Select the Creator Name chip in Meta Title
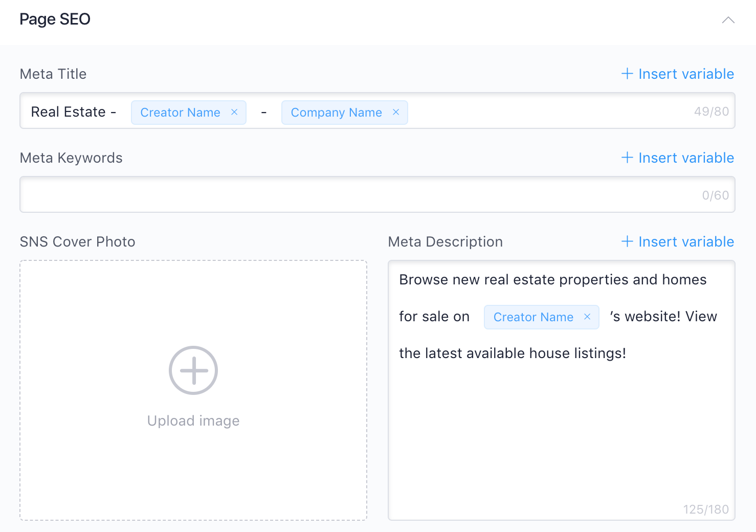Viewport: 756px width, 532px height. (180, 112)
